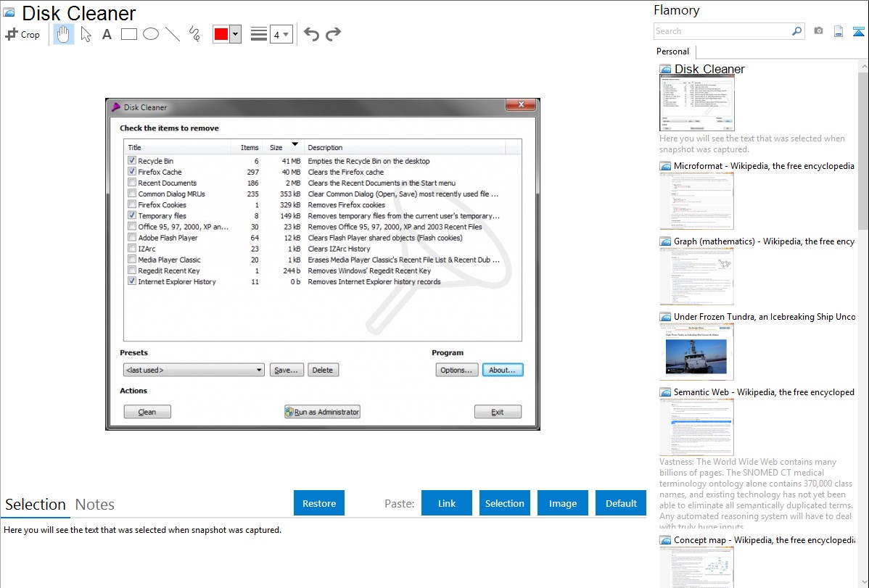Open the Semantic Web snapshot thumbnail
869x588 pixels.
[x=696, y=427]
